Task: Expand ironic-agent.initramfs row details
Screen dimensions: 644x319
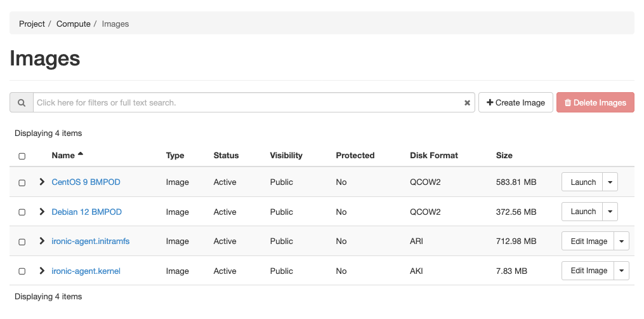Action: (42, 241)
